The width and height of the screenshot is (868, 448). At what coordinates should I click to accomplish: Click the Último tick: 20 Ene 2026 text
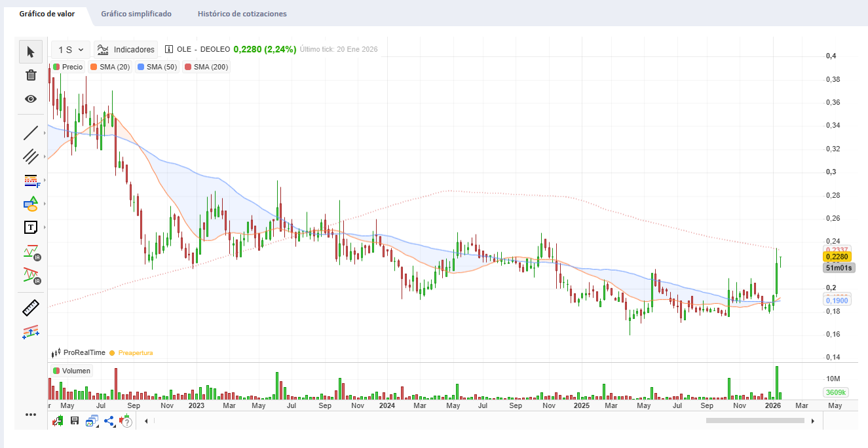(339, 49)
